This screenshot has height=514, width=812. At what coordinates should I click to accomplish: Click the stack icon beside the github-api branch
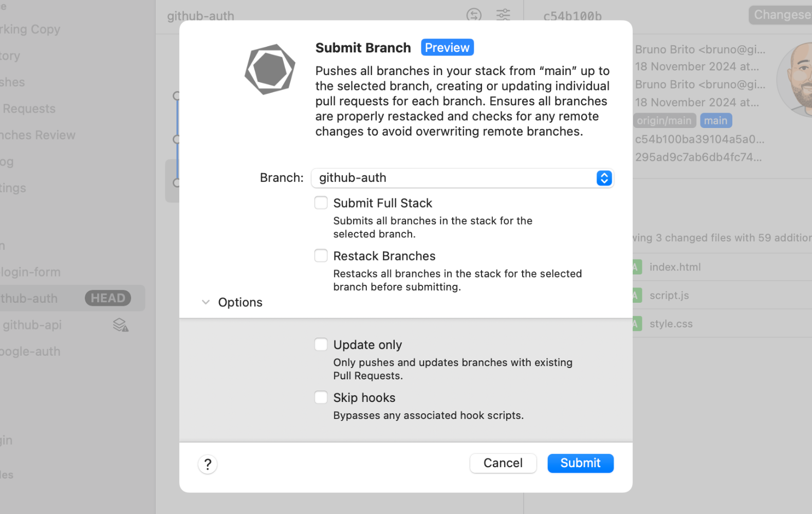click(120, 324)
